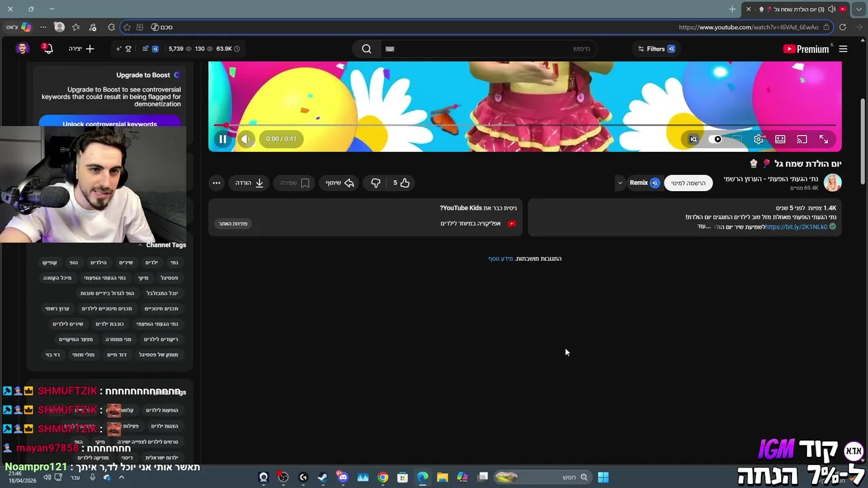Mute the tab via speaker icon
Image resolution: width=868 pixels, height=488 pixels.
pyautogui.click(x=831, y=9)
